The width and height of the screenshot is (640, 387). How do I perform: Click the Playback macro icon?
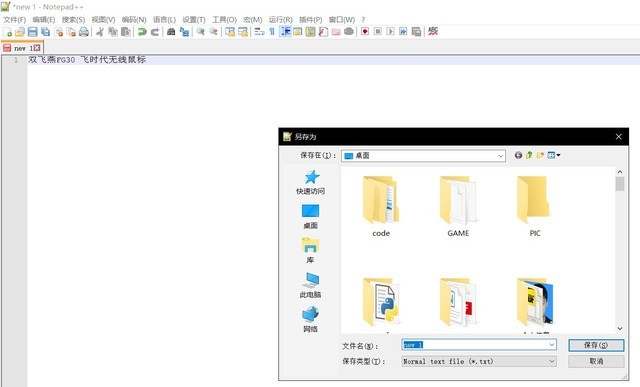(391, 31)
